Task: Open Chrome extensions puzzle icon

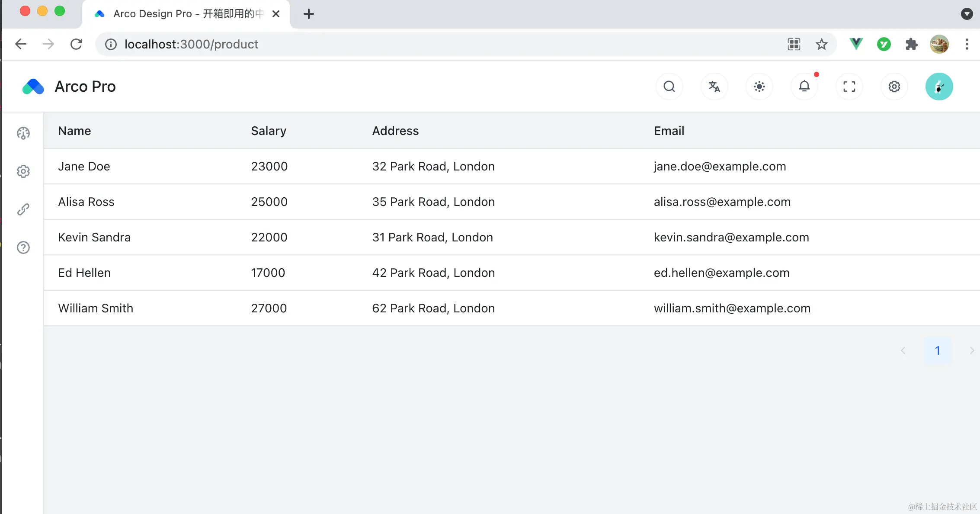Action: tap(911, 44)
